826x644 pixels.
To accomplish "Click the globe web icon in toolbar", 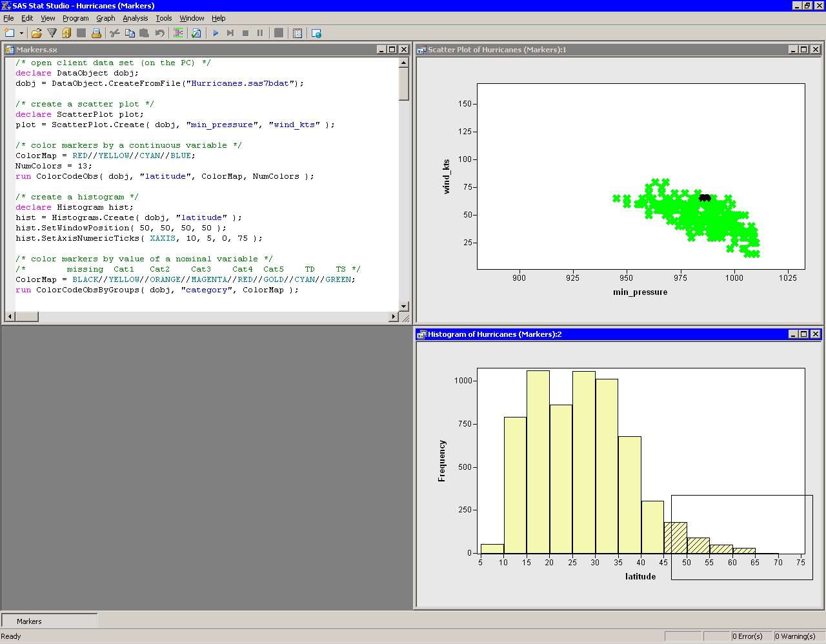I will 316,33.
